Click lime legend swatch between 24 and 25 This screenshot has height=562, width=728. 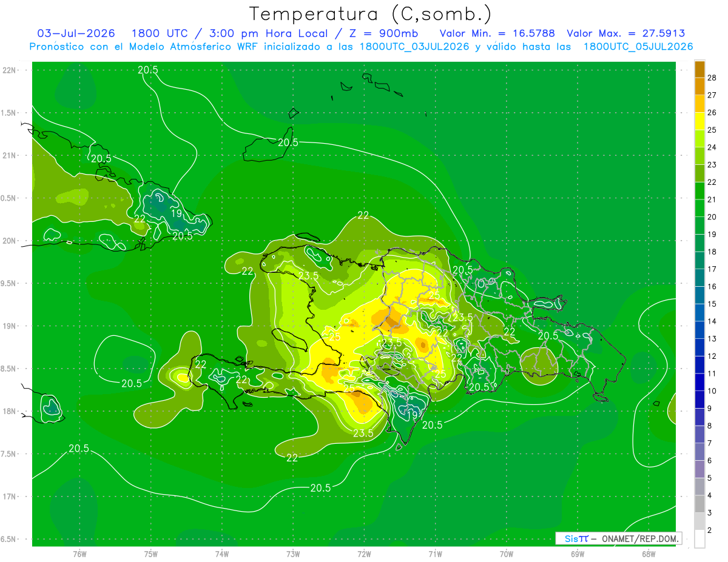pyautogui.click(x=699, y=138)
